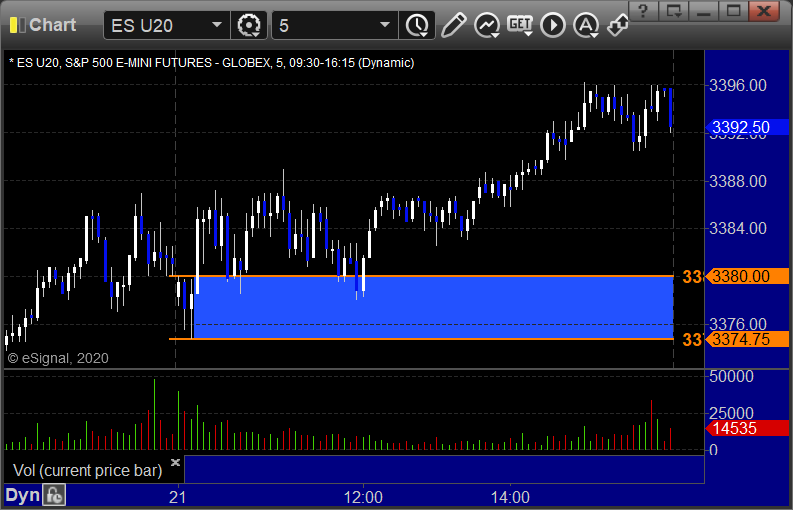Expand the ES U20 symbol dropdown arrow
This screenshot has height=510, width=793.
click(217, 25)
